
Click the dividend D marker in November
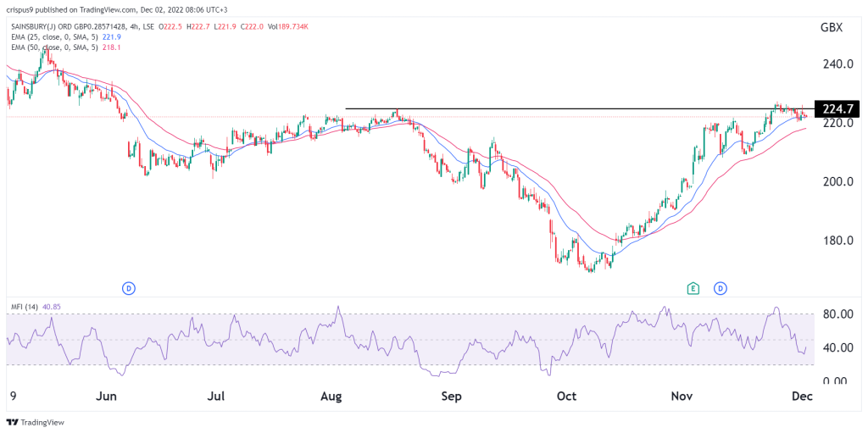(721, 288)
